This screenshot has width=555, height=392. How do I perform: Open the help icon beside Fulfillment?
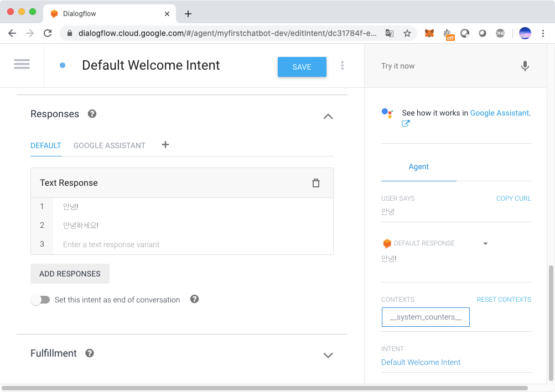coord(90,353)
